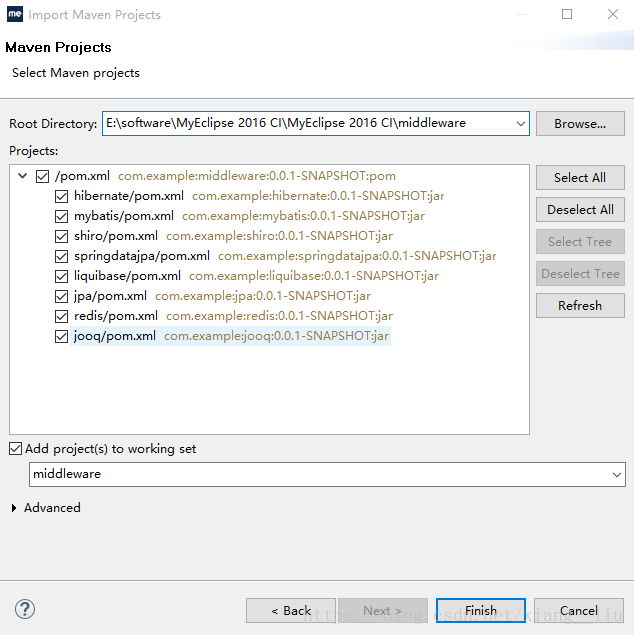Uncheck the /pom.xml root project checkbox
Screen dimensions: 634x635
pos(43,176)
